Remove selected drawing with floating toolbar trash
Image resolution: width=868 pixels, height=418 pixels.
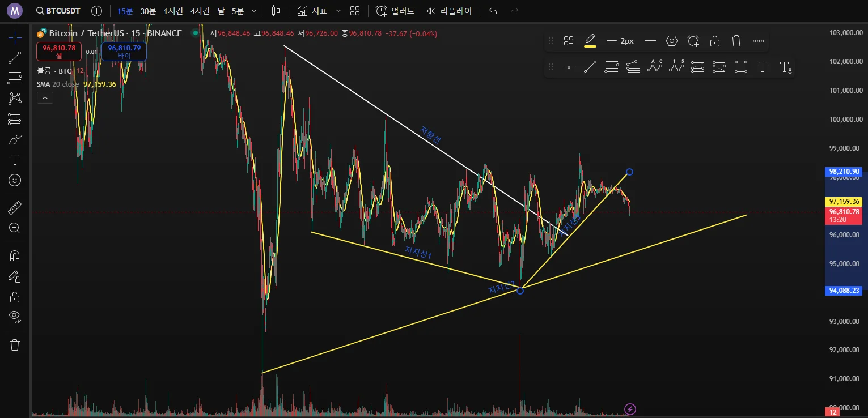(x=736, y=41)
